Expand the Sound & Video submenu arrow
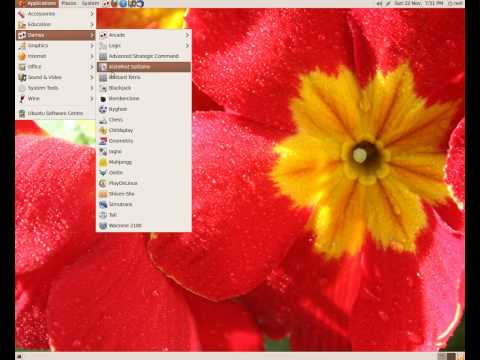The height and width of the screenshot is (360, 480). point(92,77)
